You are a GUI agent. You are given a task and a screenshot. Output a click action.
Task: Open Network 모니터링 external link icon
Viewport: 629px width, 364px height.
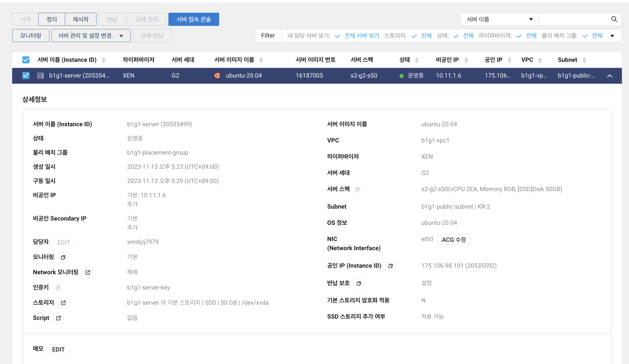pos(88,272)
